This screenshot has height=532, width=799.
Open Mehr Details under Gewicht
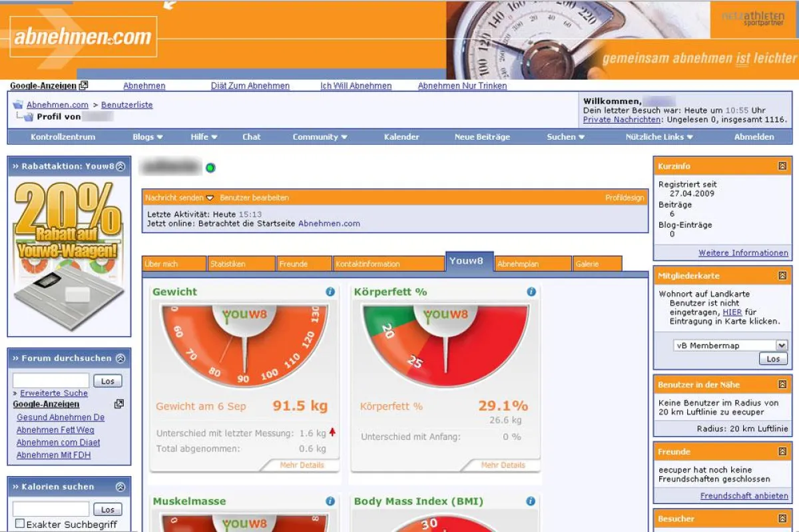pyautogui.click(x=302, y=465)
